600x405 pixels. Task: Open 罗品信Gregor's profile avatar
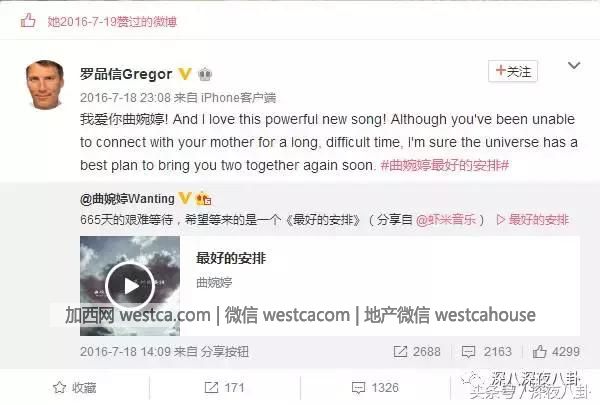point(44,85)
